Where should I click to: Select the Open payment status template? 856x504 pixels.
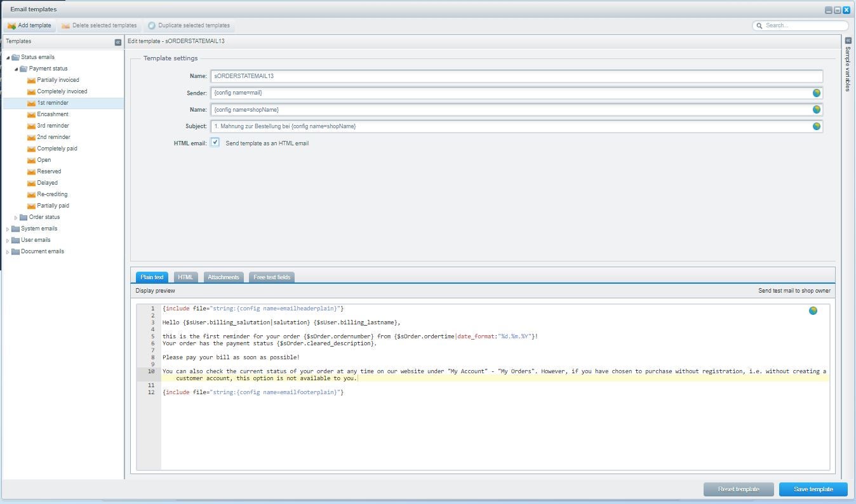pos(44,160)
